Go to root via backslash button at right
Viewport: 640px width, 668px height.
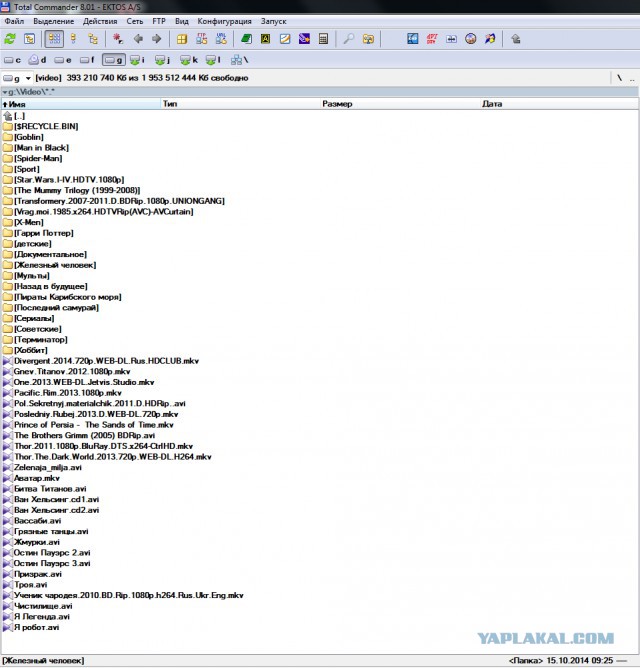click(619, 78)
